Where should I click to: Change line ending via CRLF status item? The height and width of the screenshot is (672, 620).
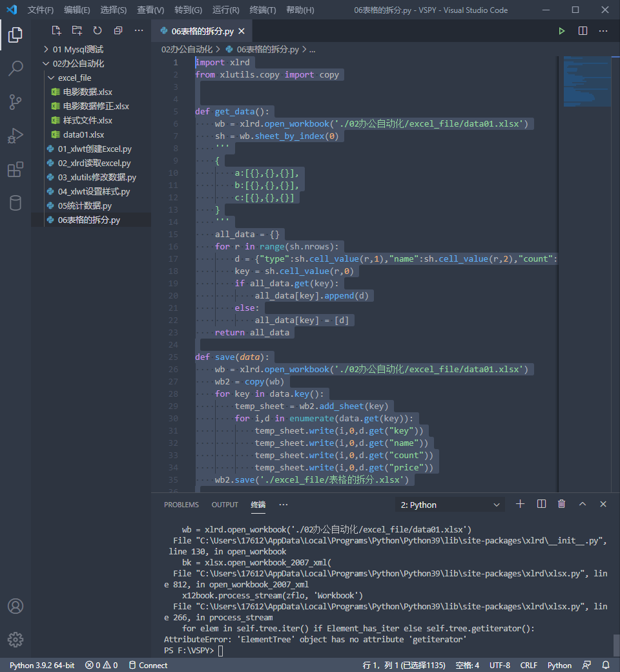(x=529, y=665)
